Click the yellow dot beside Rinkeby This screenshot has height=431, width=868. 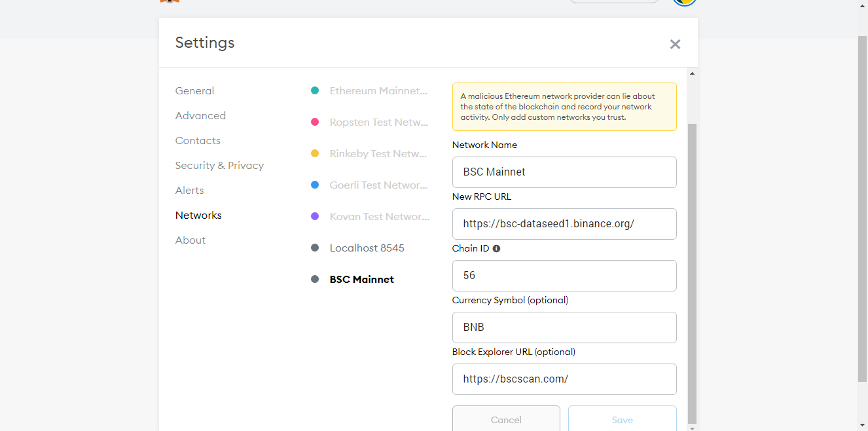[x=315, y=154]
